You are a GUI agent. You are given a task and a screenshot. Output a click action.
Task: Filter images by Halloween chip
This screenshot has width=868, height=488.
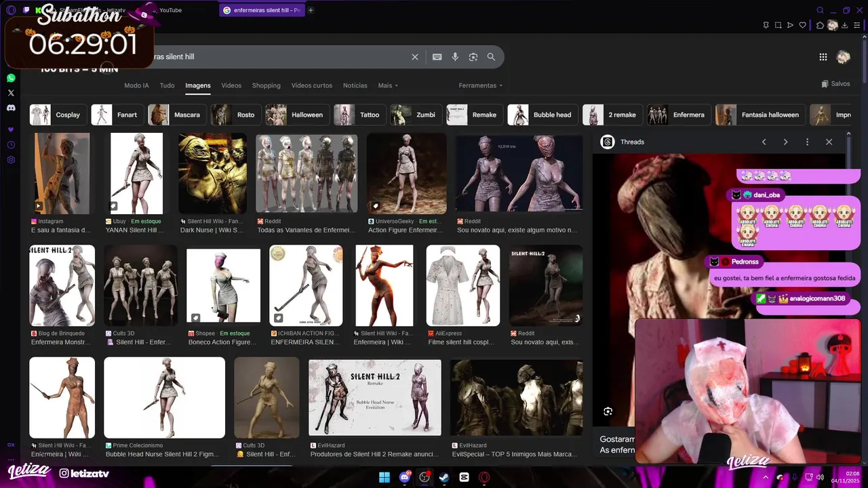pyautogui.click(x=297, y=115)
